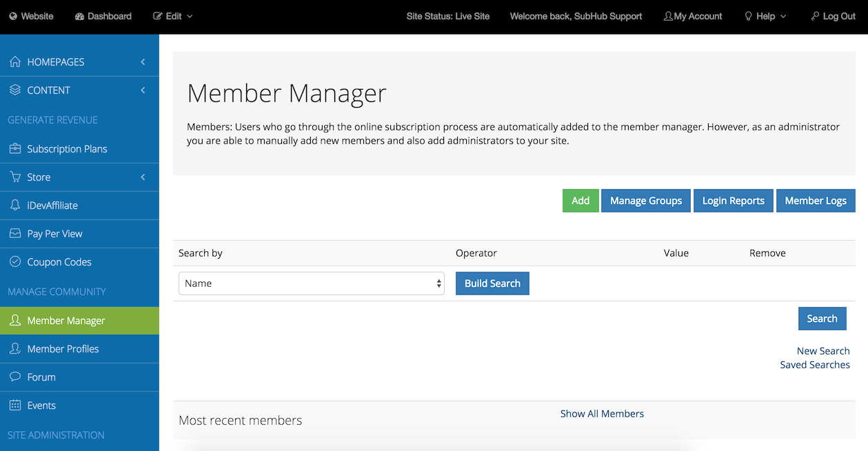The height and width of the screenshot is (451, 868).
Task: Click the Build Search button
Action: pos(492,283)
